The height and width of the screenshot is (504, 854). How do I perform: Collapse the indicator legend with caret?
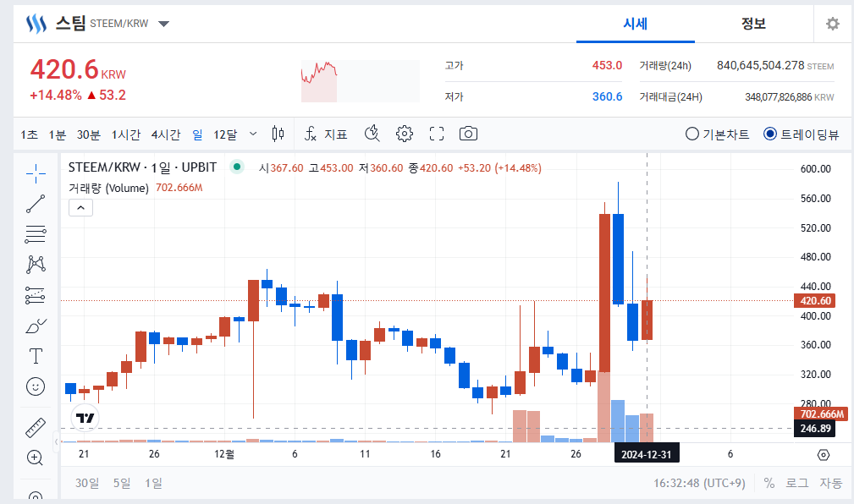(80, 208)
